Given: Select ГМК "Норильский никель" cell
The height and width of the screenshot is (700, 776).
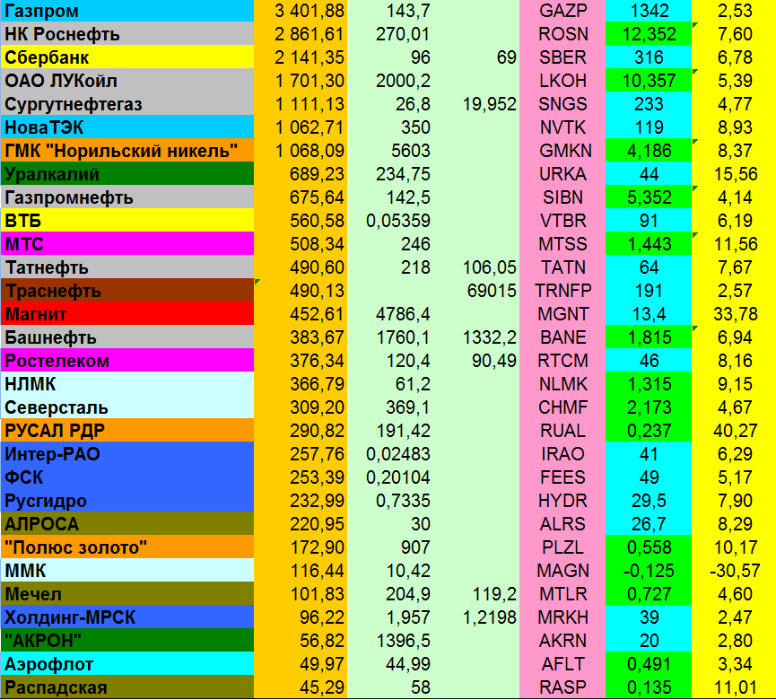Looking at the screenshot, I should (x=127, y=151).
